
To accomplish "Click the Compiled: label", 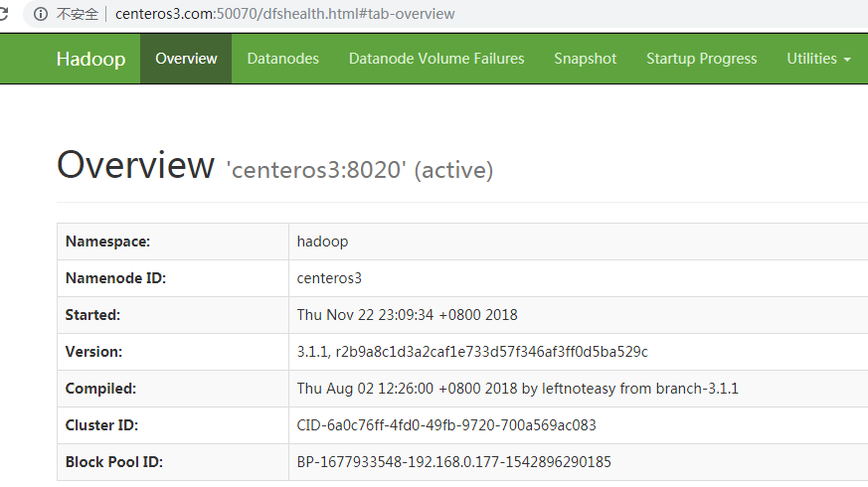I will pyautogui.click(x=100, y=389).
